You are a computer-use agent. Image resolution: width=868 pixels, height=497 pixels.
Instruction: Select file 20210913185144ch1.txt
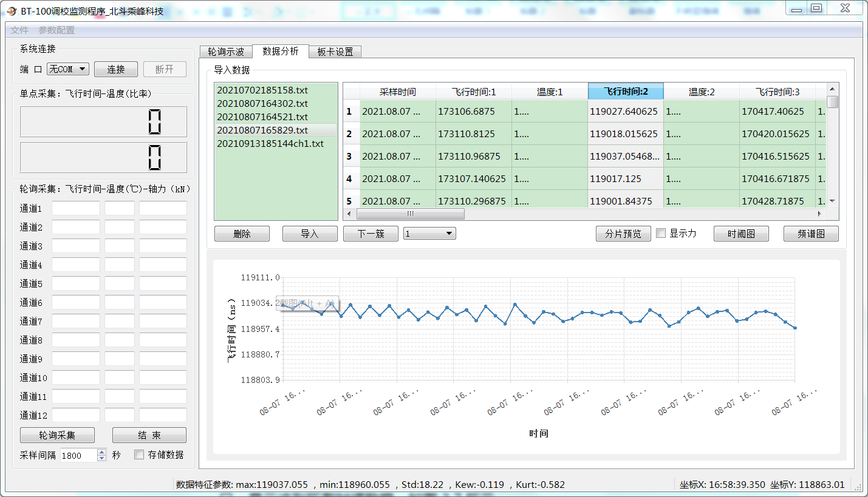(x=276, y=144)
